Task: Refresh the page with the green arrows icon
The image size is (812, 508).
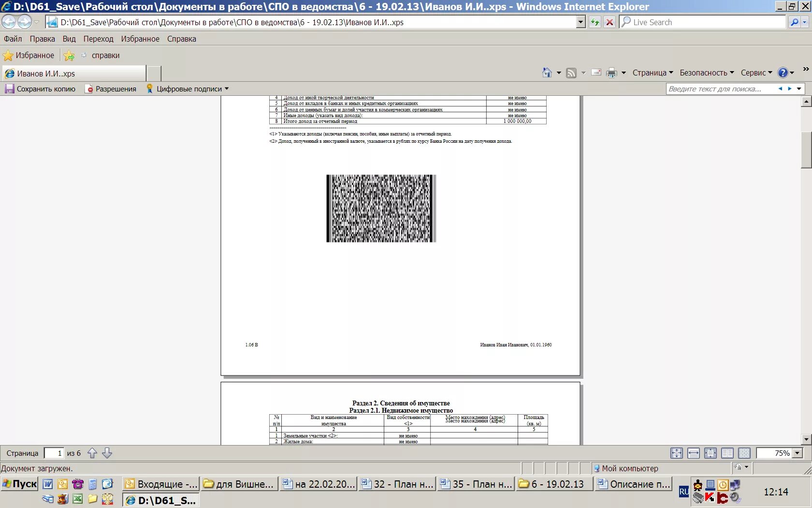Action: coord(594,22)
